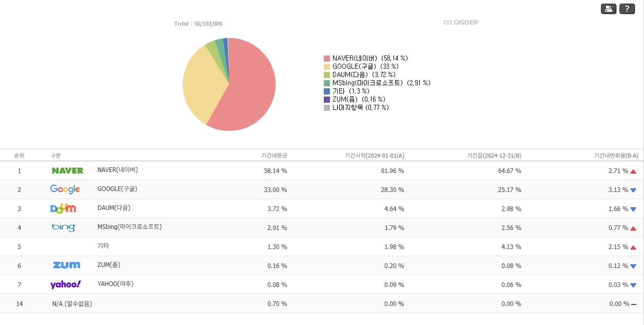The image size is (644, 325).
Task: Click the 기간내평균 column header
Action: click(x=274, y=156)
